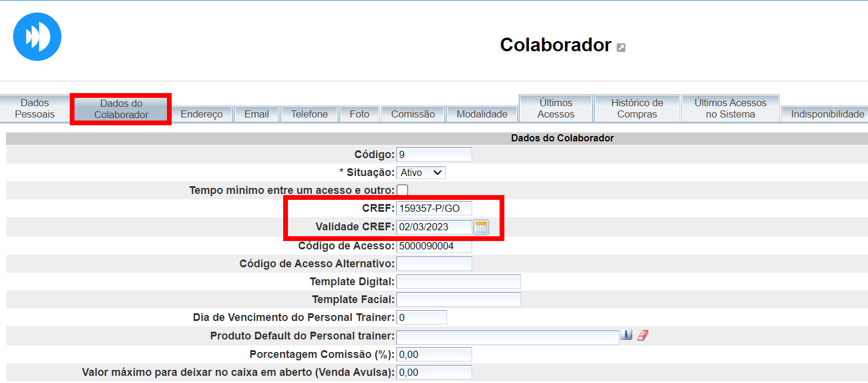Select the Indisponibilidade tab
This screenshot has width=868, height=383.
pyautogui.click(x=827, y=114)
